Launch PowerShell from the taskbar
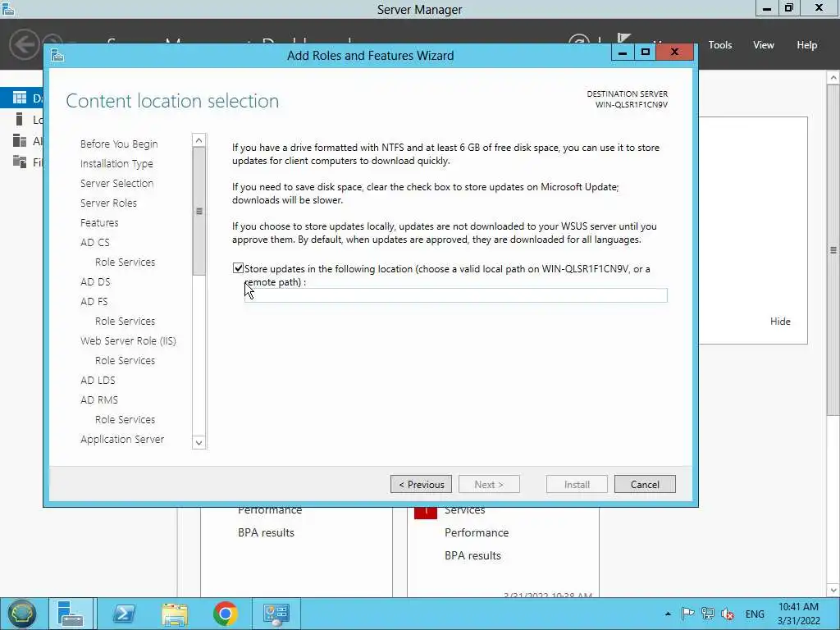 coord(124,614)
